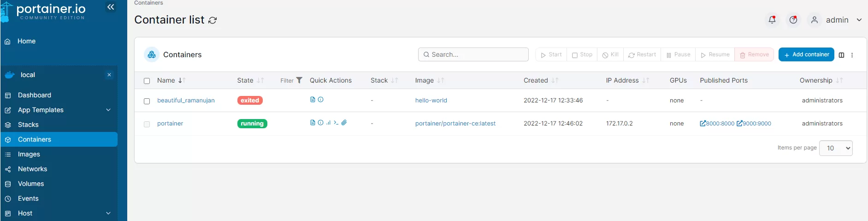Click the 2022-12-17 12:33:46 created cell

pos(553,100)
